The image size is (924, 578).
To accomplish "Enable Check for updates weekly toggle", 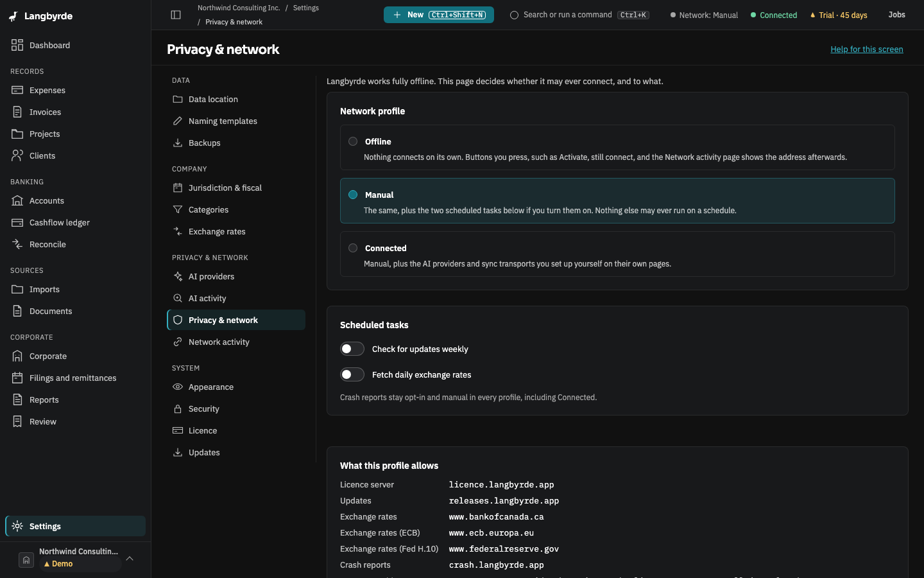I will pyautogui.click(x=352, y=349).
